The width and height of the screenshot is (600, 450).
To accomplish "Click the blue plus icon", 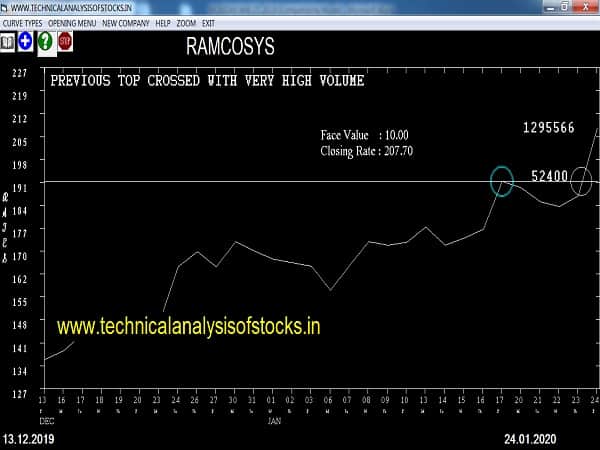I will 25,41.
